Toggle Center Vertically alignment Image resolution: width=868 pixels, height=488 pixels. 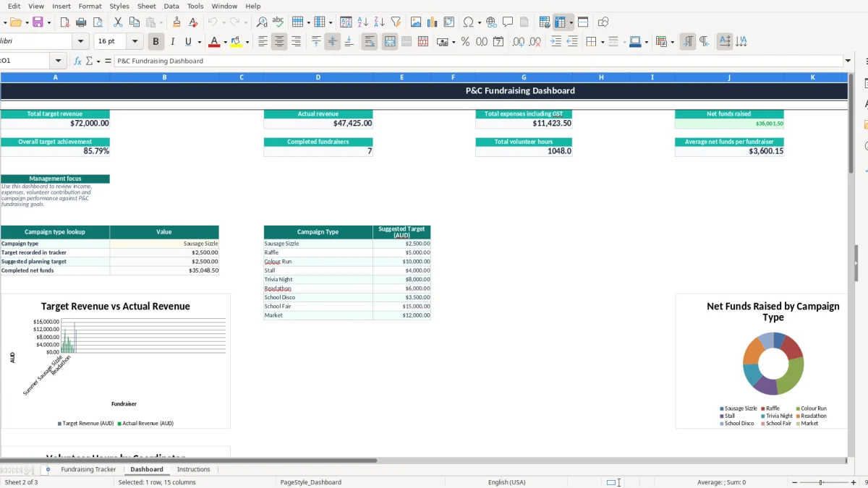332,42
